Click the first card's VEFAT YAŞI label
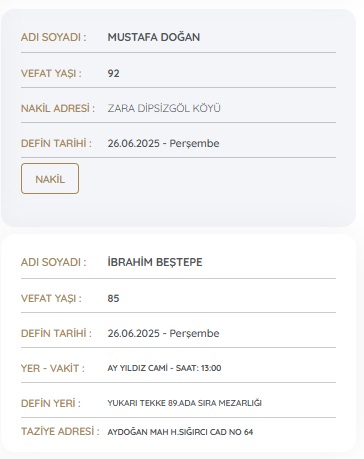Viewport: 364px width, 459px height. [51, 73]
